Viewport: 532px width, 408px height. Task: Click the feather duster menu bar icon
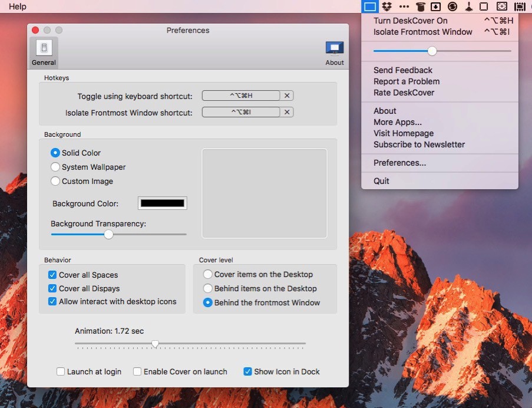(x=468, y=6)
